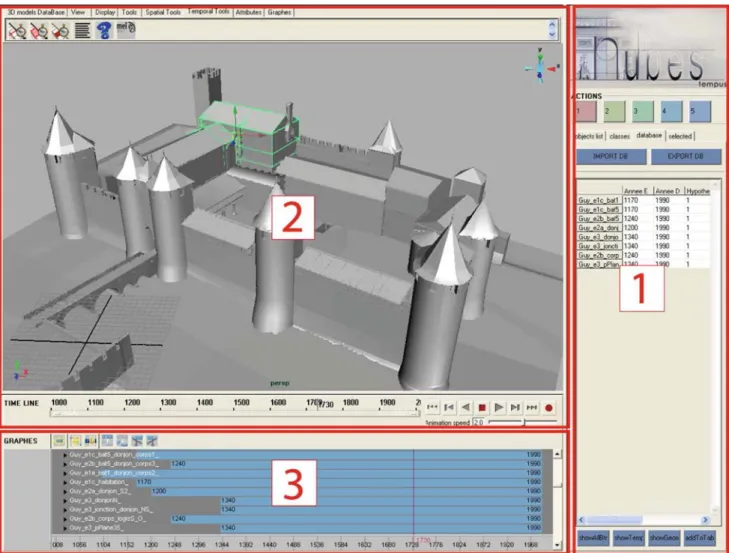This screenshot has width=729, height=553.
Task: Click the showAllBtr button
Action: point(593,538)
